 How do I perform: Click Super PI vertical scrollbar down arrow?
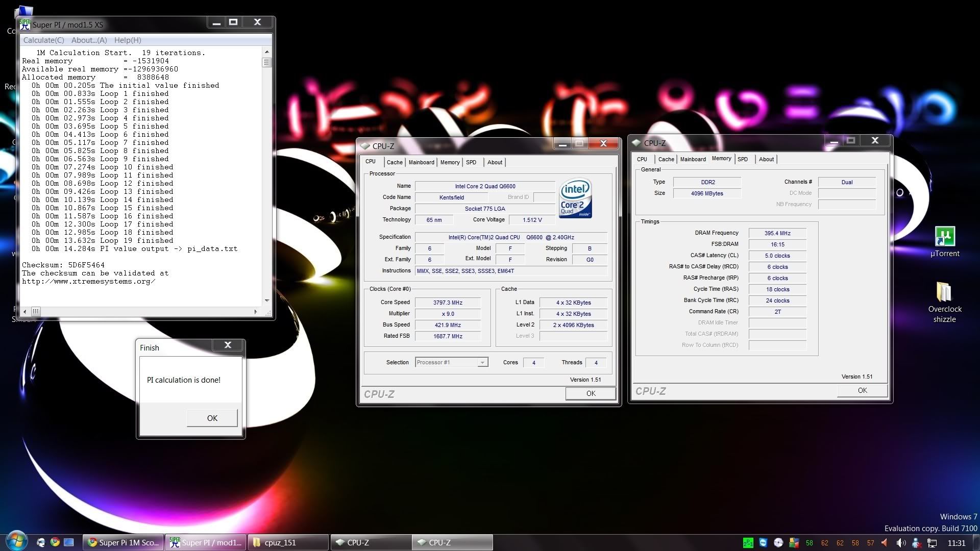point(266,300)
